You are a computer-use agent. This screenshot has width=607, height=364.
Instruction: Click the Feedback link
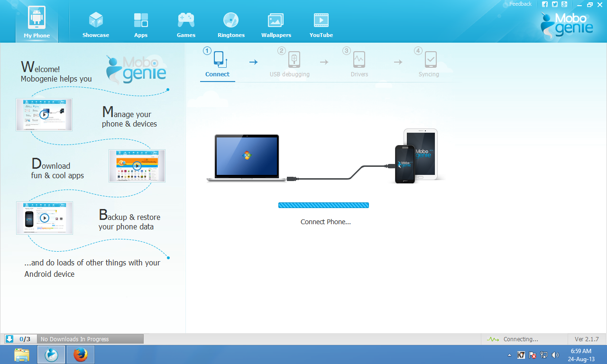pos(520,4)
